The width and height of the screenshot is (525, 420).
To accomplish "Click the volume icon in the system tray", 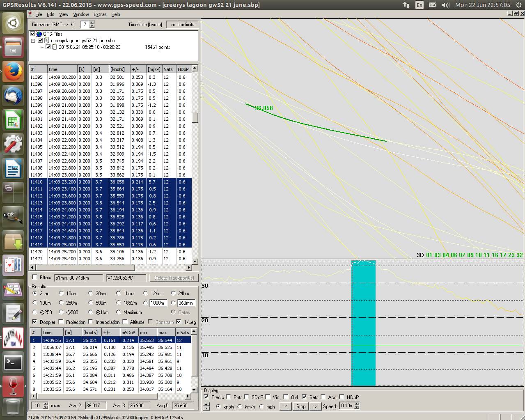I will pyautogui.click(x=445, y=5).
